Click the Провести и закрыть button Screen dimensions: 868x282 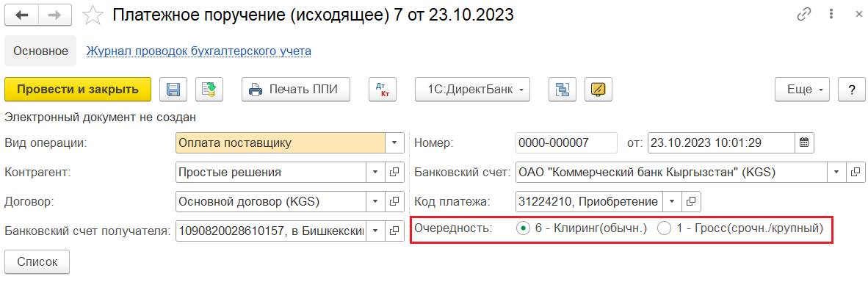78,89
